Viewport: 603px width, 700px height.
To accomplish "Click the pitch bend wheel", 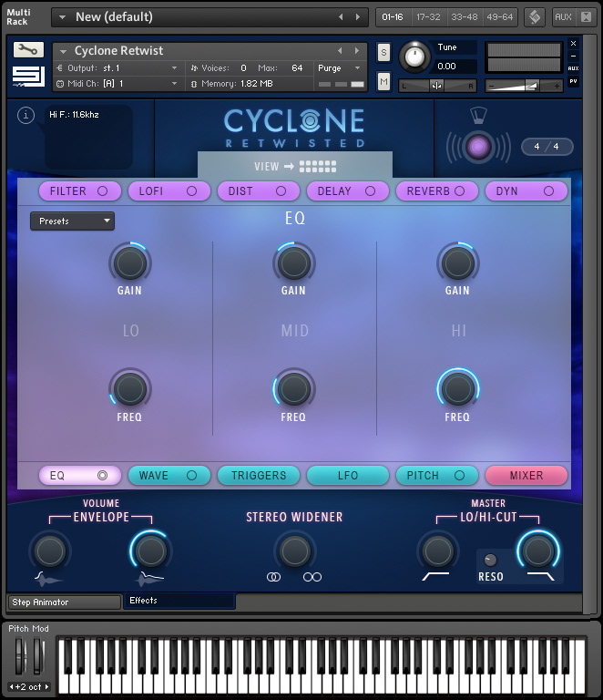I will (x=20, y=656).
